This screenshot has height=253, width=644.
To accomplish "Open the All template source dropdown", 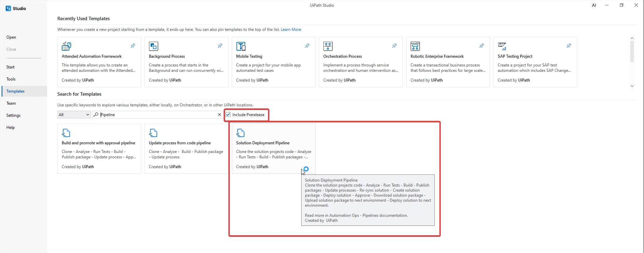I will (x=74, y=115).
